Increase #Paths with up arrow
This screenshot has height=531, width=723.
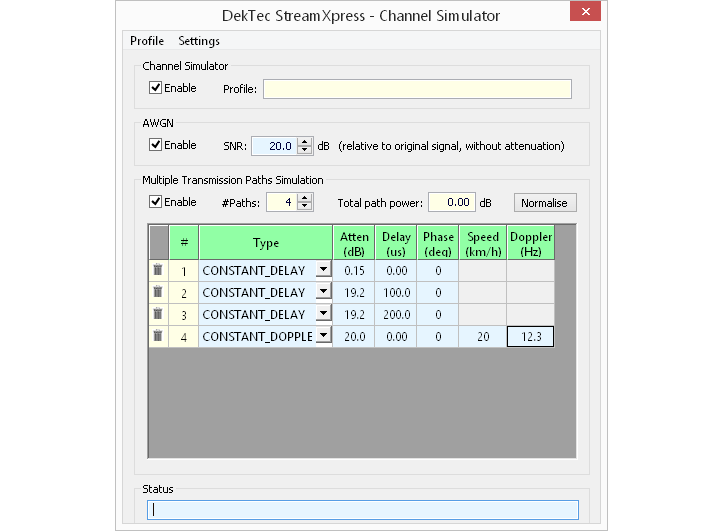304,198
